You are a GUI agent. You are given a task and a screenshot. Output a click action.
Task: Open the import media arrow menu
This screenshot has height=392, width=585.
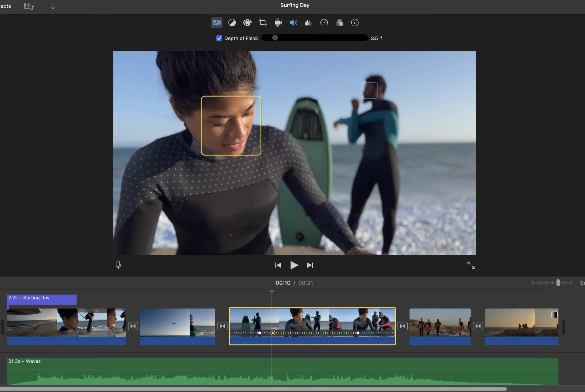[x=53, y=6]
